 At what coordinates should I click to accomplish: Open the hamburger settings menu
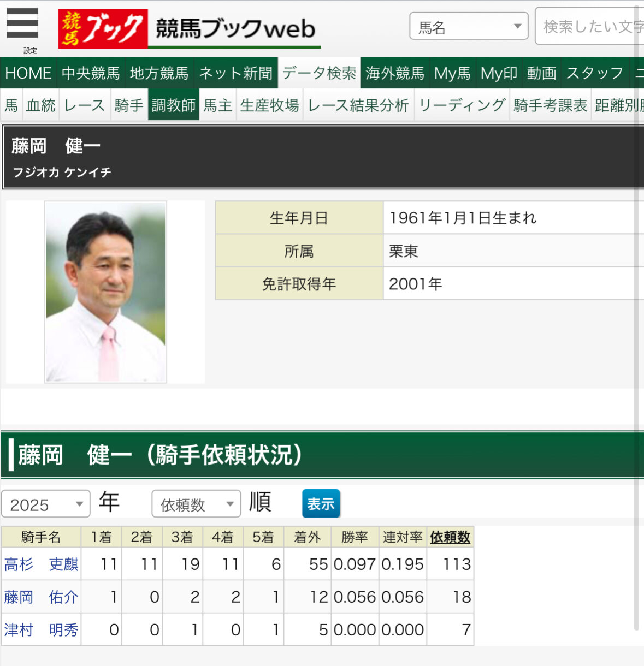point(22,25)
